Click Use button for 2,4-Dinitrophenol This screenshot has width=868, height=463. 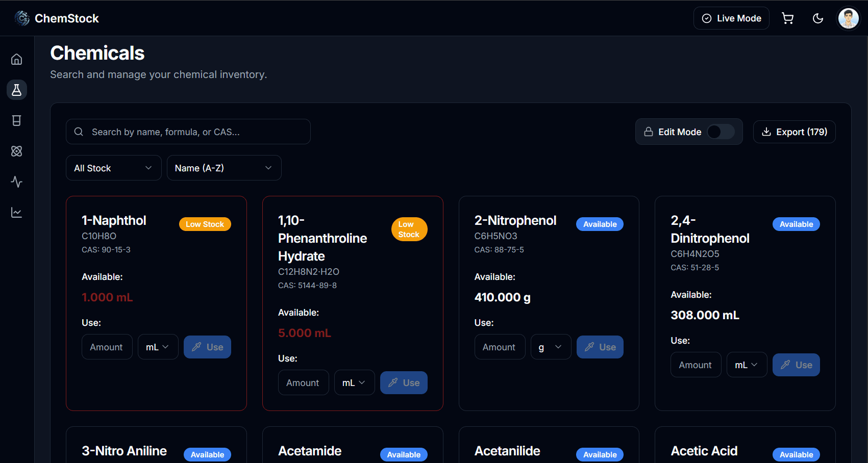click(x=796, y=365)
